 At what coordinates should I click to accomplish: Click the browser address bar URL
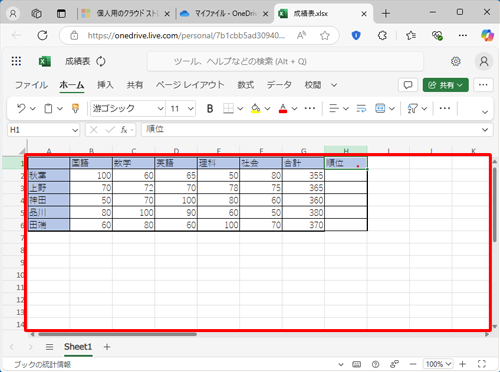click(186, 35)
